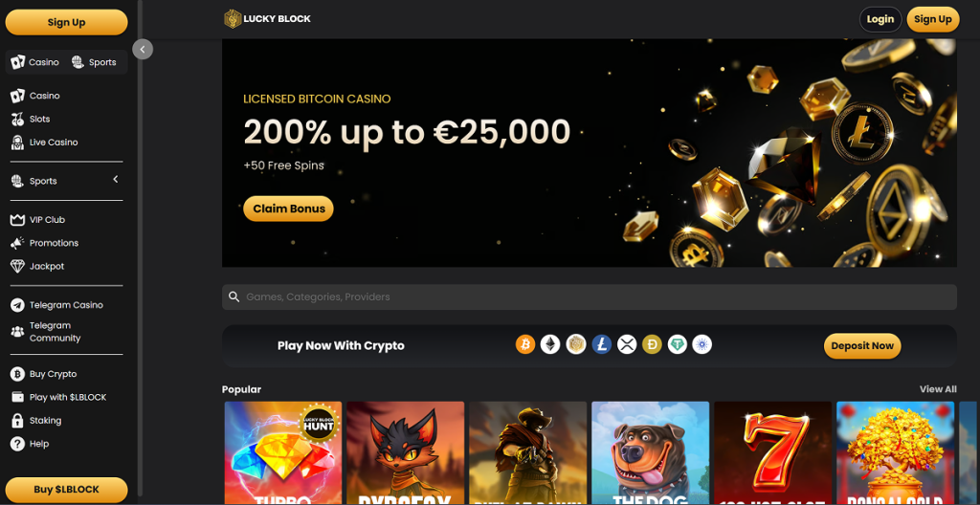
Task: Focus the games search field
Action: (x=590, y=296)
